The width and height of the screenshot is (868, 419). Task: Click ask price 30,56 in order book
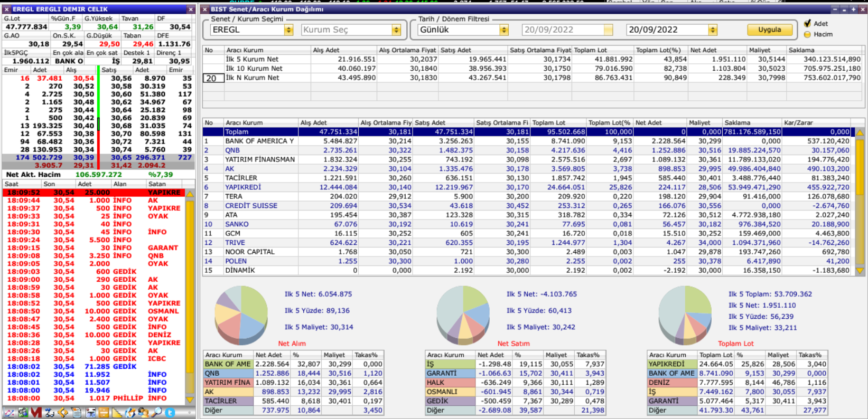[122, 78]
